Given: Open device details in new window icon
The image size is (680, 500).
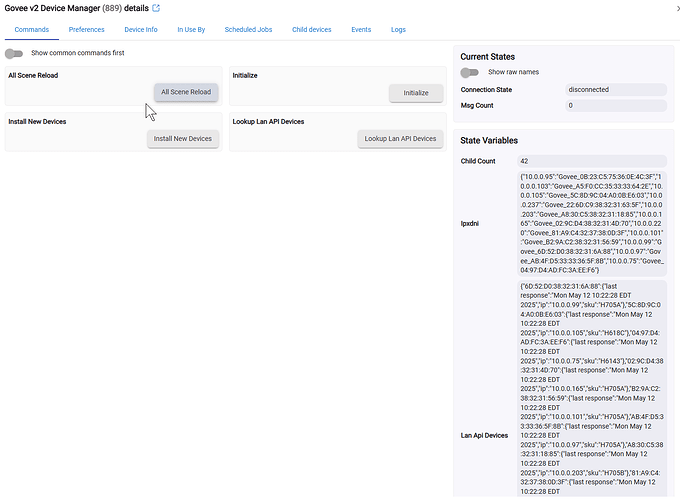Looking at the screenshot, I should (x=156, y=8).
